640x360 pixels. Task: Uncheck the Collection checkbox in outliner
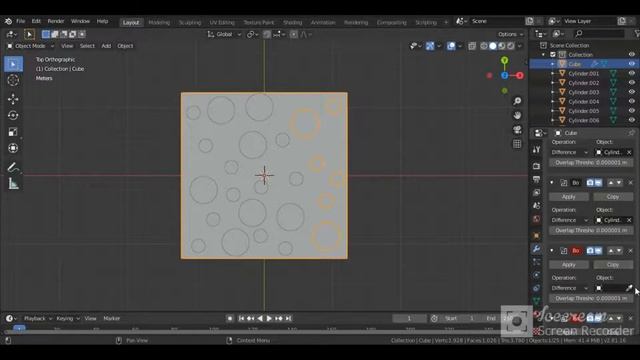[x=553, y=55]
